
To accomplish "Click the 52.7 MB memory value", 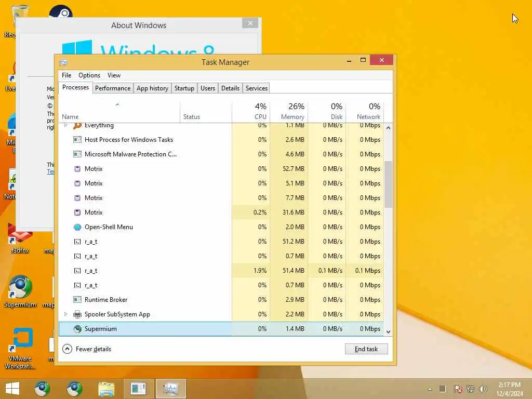I will pyautogui.click(x=293, y=169).
